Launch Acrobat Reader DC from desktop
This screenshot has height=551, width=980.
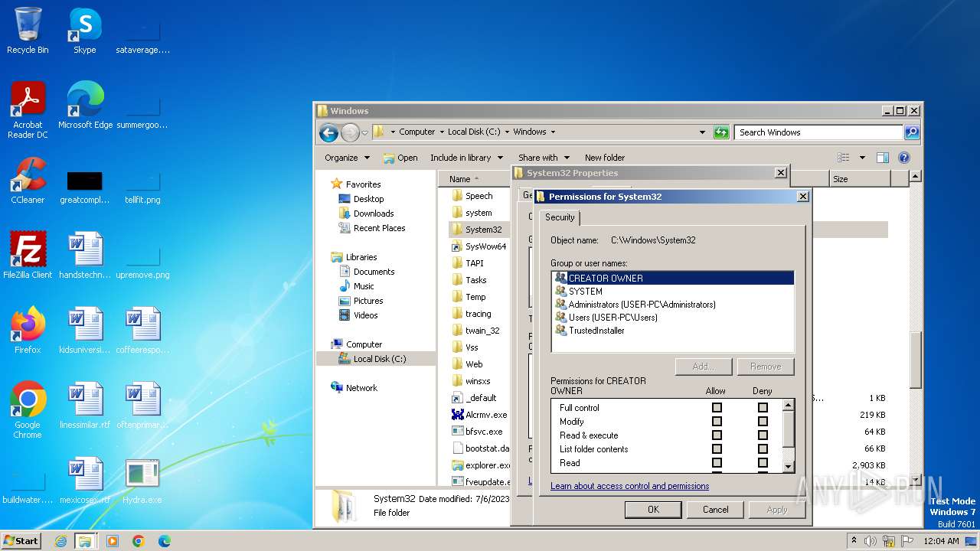point(28,110)
